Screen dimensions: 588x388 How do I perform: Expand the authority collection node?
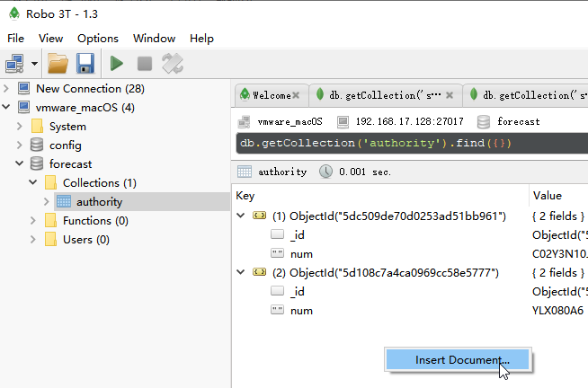click(x=47, y=201)
